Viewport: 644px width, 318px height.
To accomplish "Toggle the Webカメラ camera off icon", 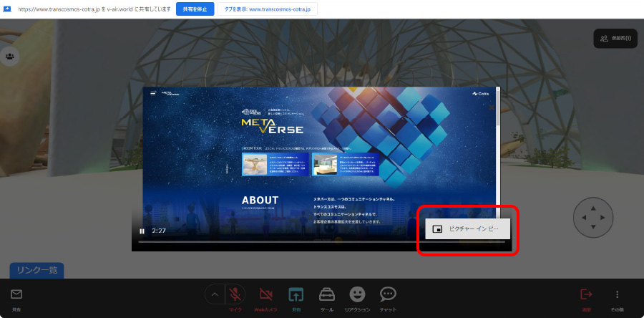I will click(x=265, y=294).
